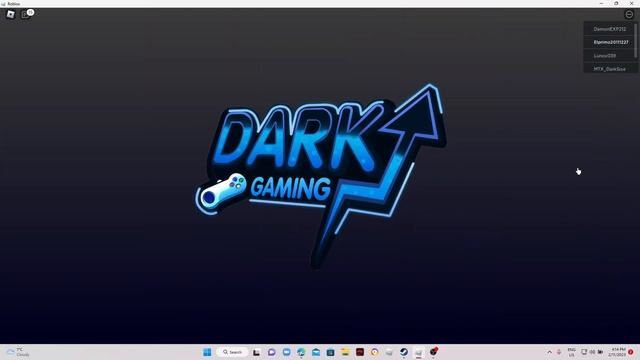This screenshot has width=640, height=360.
Task: Open Steam from the taskbar
Action: (x=404, y=352)
